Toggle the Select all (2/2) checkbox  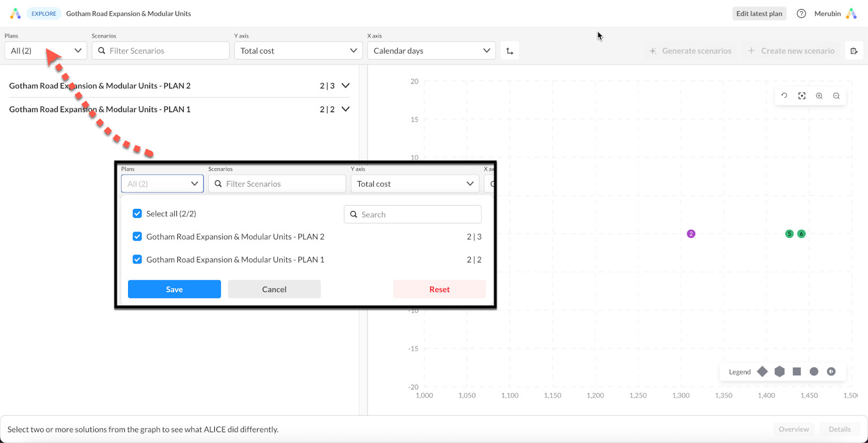tap(137, 214)
